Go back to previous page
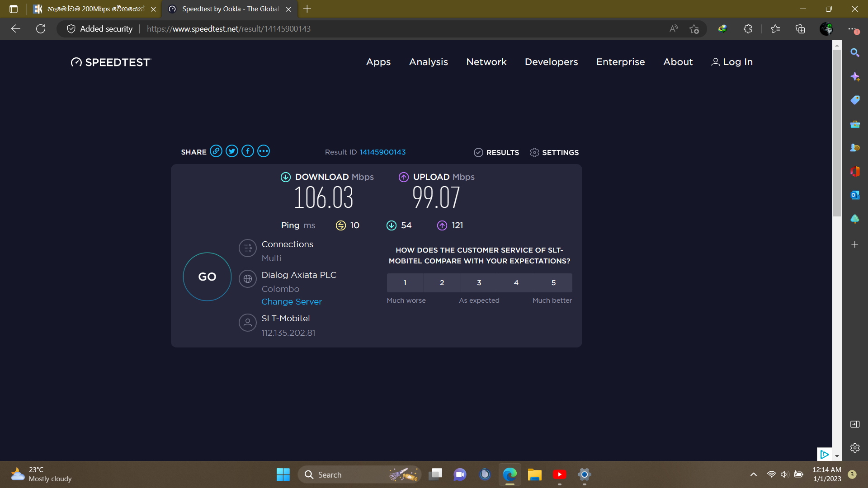The width and height of the screenshot is (868, 488). pos(16,29)
